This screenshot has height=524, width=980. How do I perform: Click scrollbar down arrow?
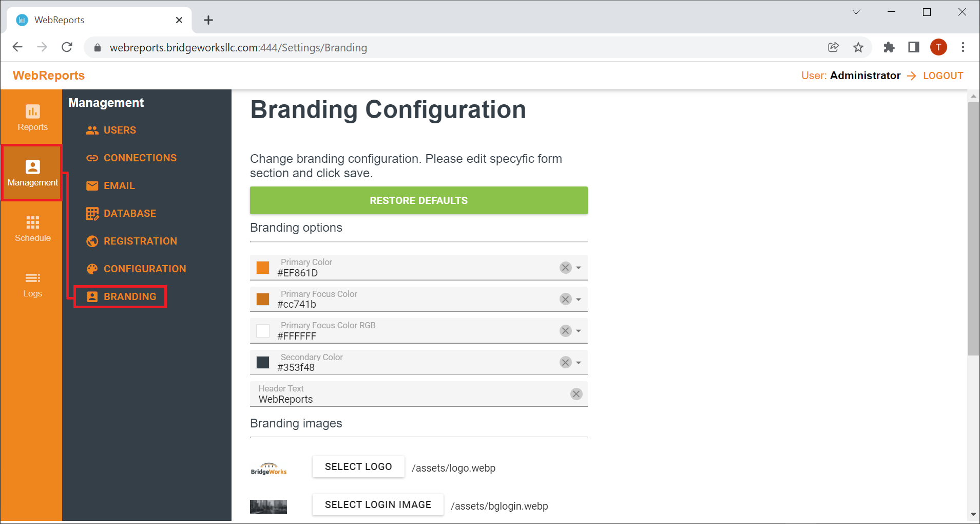point(973,514)
